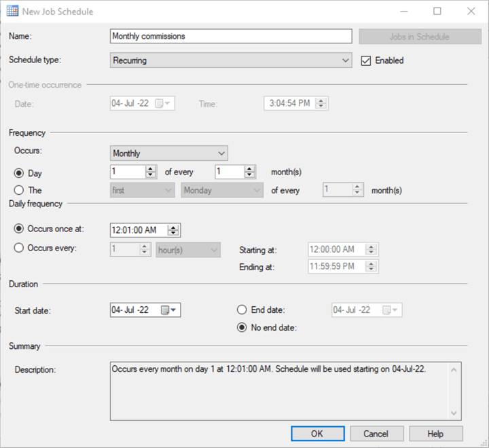Select the End date radio button
Screen dimensions: 489x448
(x=242, y=310)
